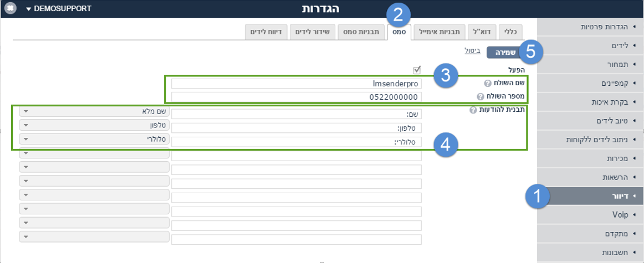Open the חשבונות sidebar section
644x263 pixels.
pyautogui.click(x=590, y=252)
